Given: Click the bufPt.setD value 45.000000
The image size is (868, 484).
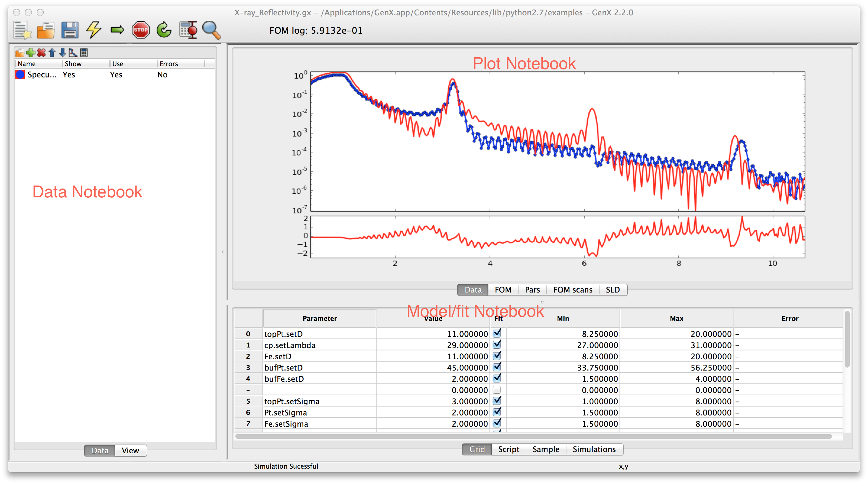Looking at the screenshot, I should pyautogui.click(x=433, y=368).
